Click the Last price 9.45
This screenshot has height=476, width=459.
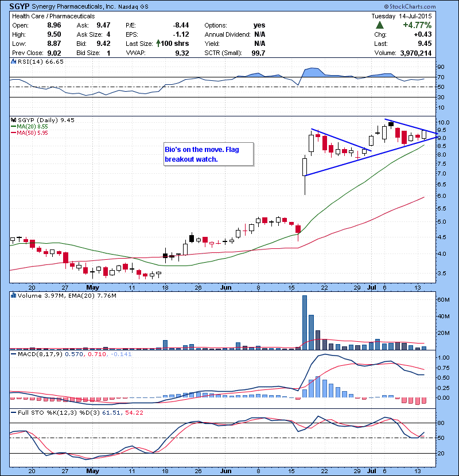coord(425,44)
